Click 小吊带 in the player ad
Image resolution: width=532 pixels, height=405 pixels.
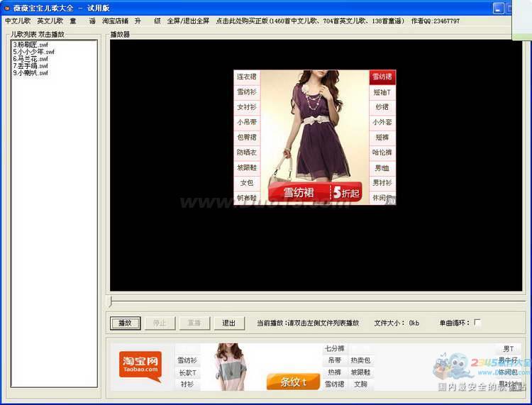247,122
